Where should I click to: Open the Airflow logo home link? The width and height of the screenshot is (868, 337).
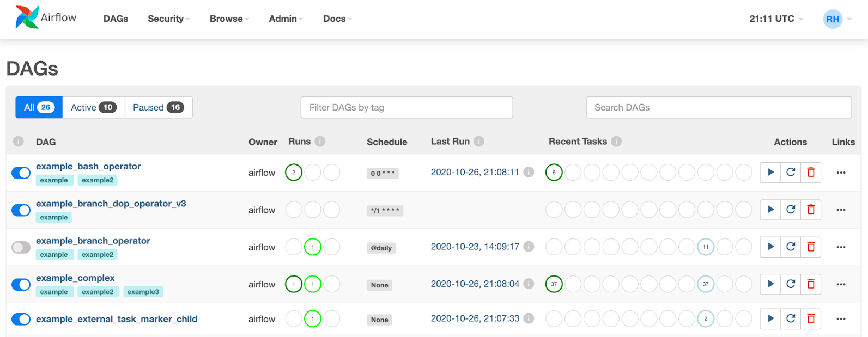46,18
